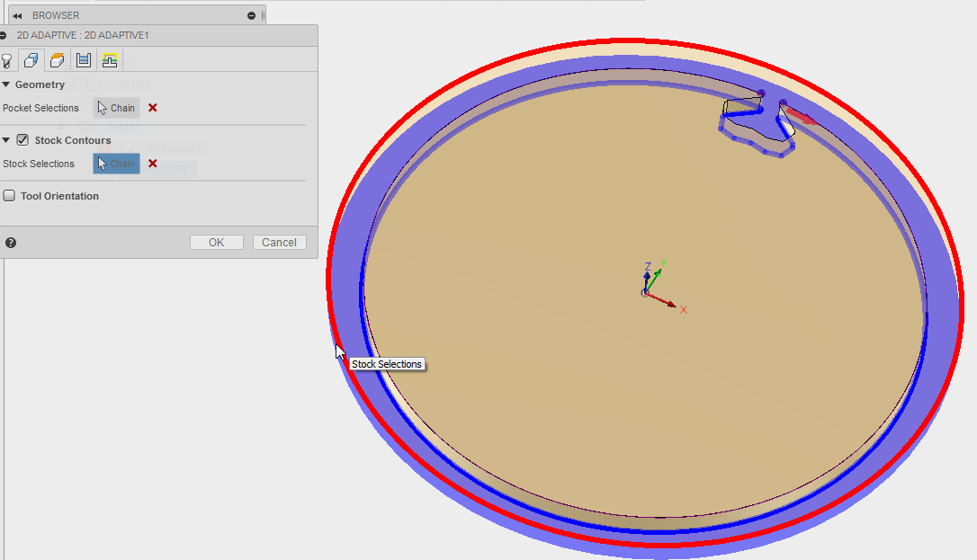Image resolution: width=977 pixels, height=560 pixels.
Task: Open the Passes tab icon
Action: tap(84, 60)
